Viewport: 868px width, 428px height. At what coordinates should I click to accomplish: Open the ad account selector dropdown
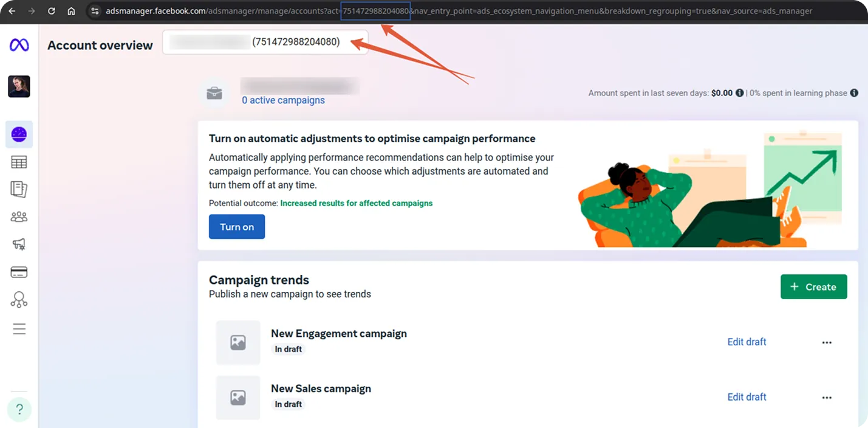pos(265,42)
